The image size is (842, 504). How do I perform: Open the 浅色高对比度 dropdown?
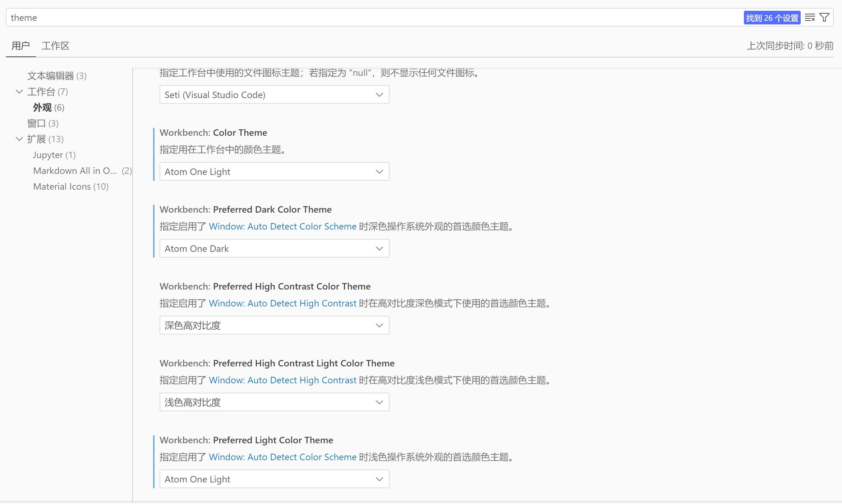(x=274, y=402)
